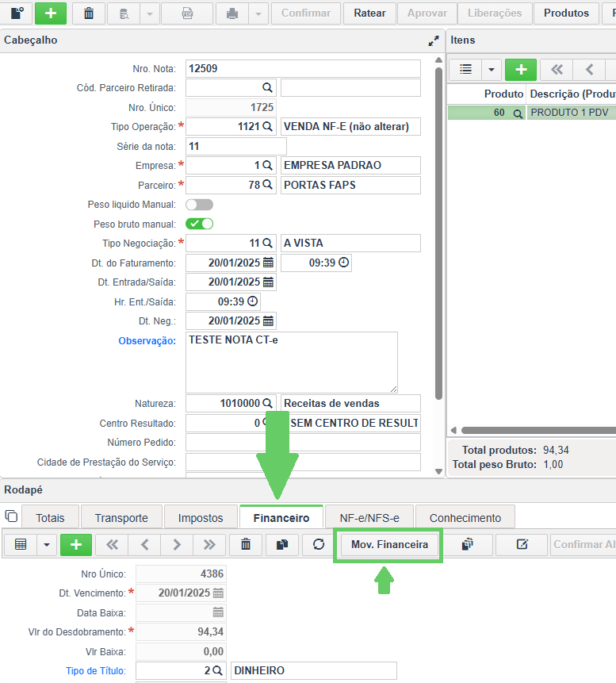Click clock icon in Hr. Ent./Saída field

click(x=252, y=301)
